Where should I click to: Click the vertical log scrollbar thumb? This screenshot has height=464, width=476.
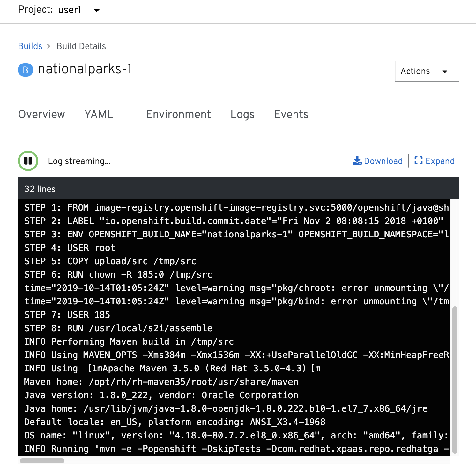coord(455,379)
